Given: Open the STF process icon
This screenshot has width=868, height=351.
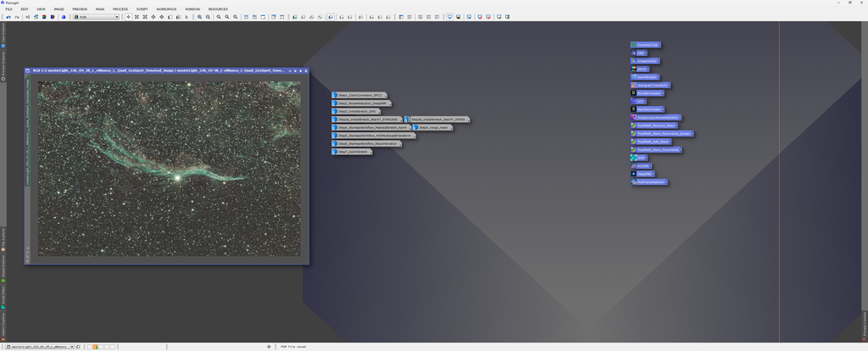Looking at the screenshot, I should coord(639,101).
